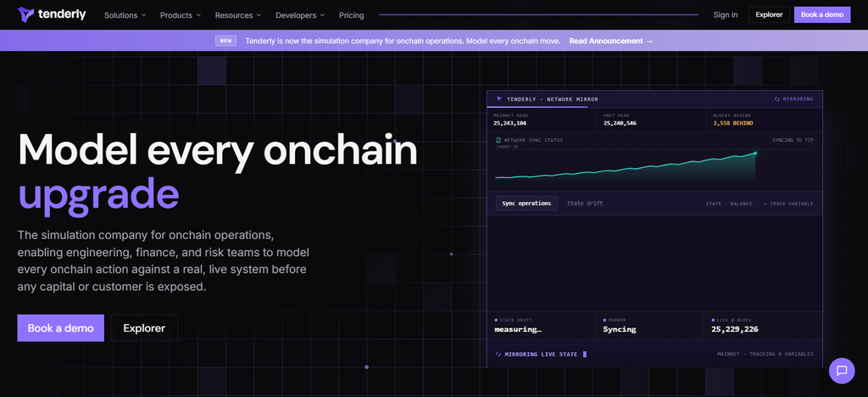Click the TENDERLY · NETWORK MIRROR title
The image size is (868, 397).
[x=553, y=99]
